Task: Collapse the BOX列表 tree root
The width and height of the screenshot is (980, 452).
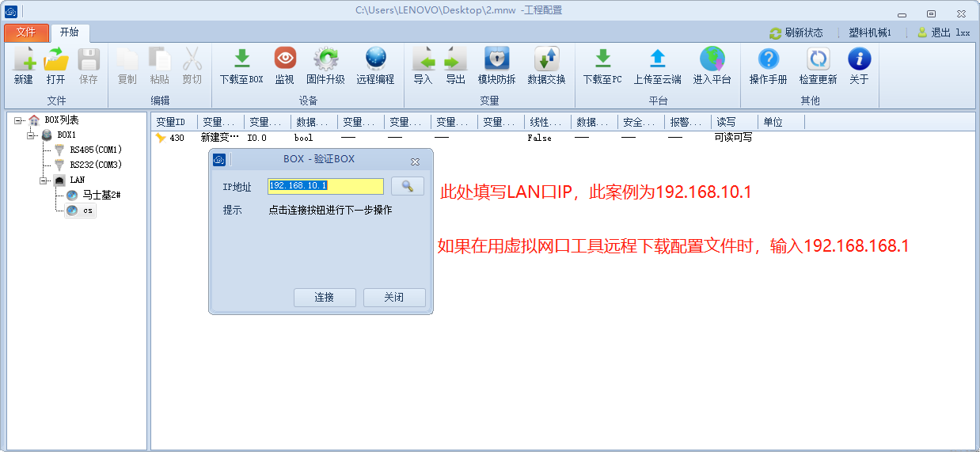Action: click(x=18, y=120)
